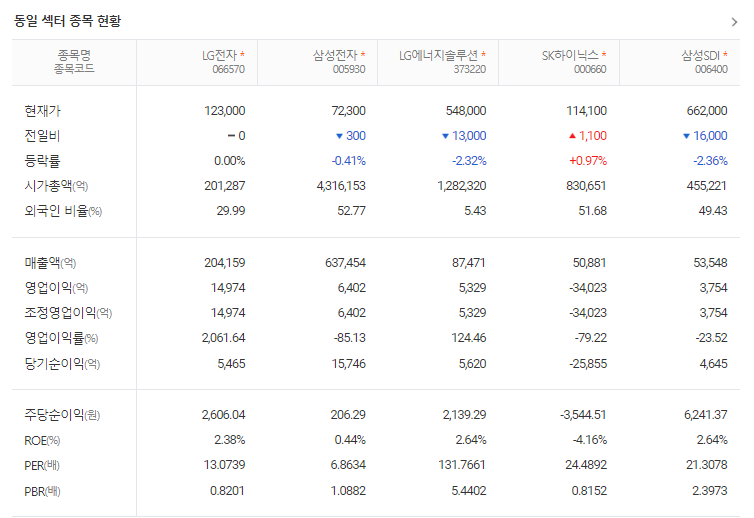Click PBR value 2.3973
754x518 pixels.
click(x=710, y=491)
